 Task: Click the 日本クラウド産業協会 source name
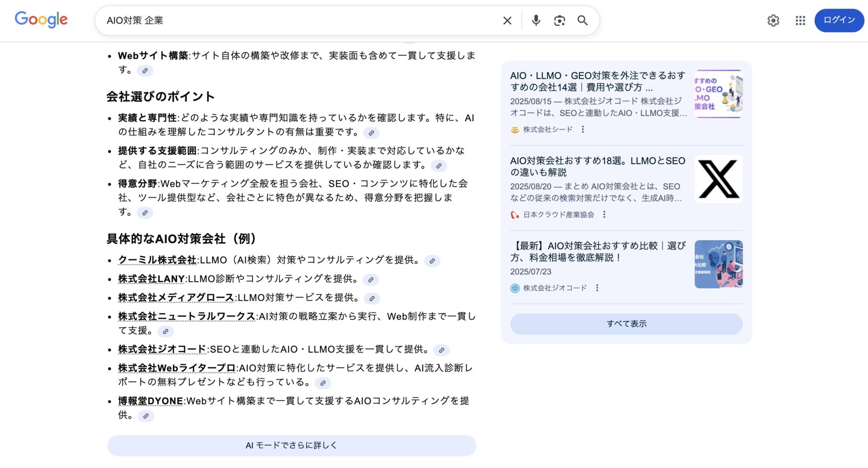point(559,215)
